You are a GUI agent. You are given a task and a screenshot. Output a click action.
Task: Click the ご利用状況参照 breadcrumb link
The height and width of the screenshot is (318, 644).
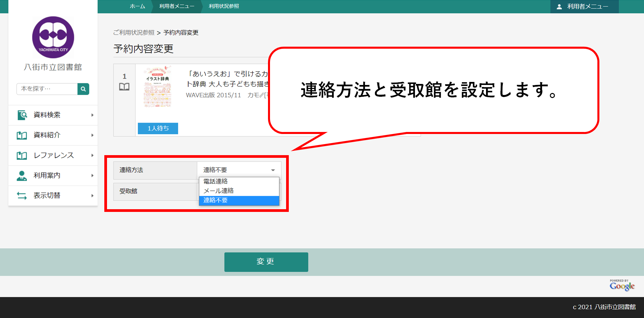134,33
